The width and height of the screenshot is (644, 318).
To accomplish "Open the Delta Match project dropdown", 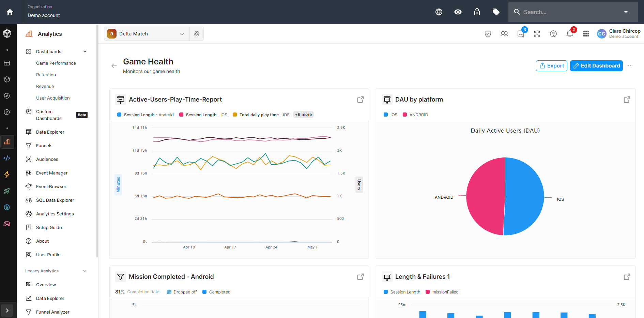I will click(x=182, y=34).
